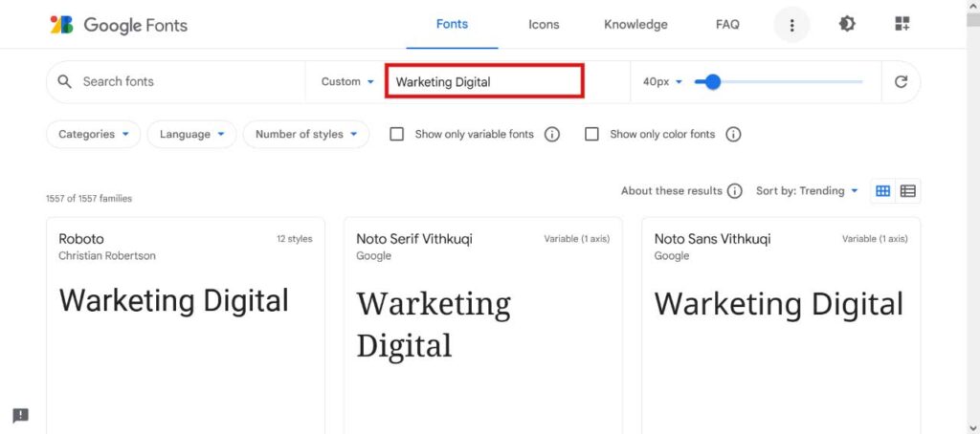Click the Noto Serif Vithkuqi preview text

click(434, 325)
